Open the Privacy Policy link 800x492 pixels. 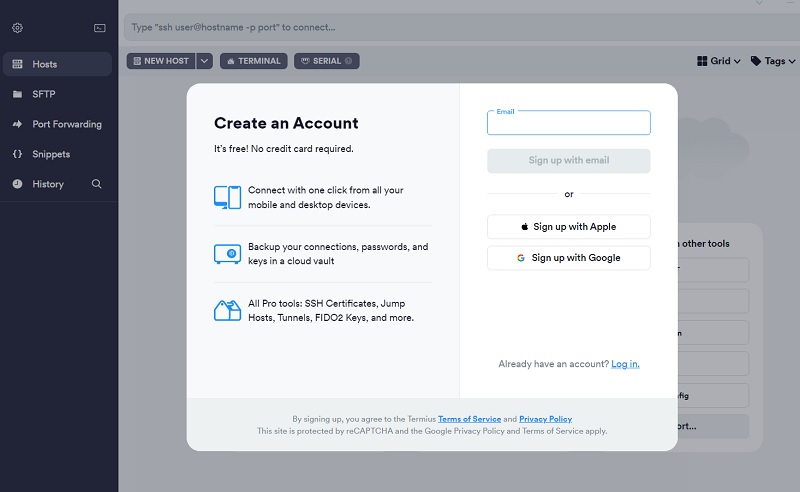[x=545, y=419]
